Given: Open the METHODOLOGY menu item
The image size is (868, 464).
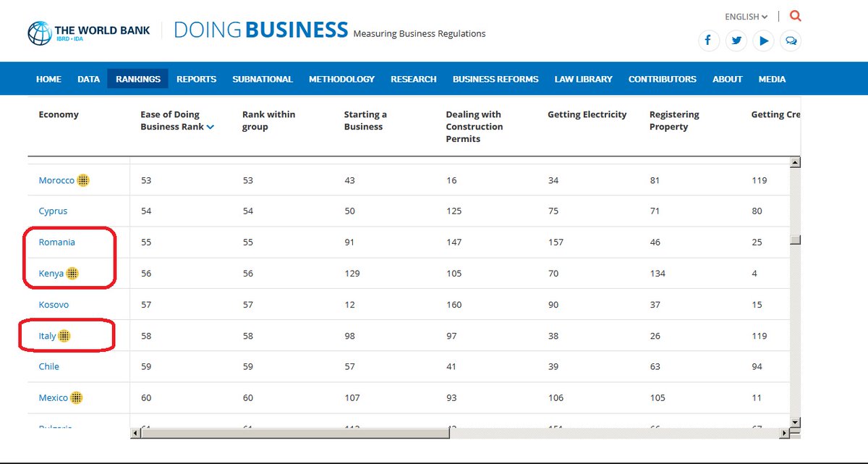Looking at the screenshot, I should [341, 79].
